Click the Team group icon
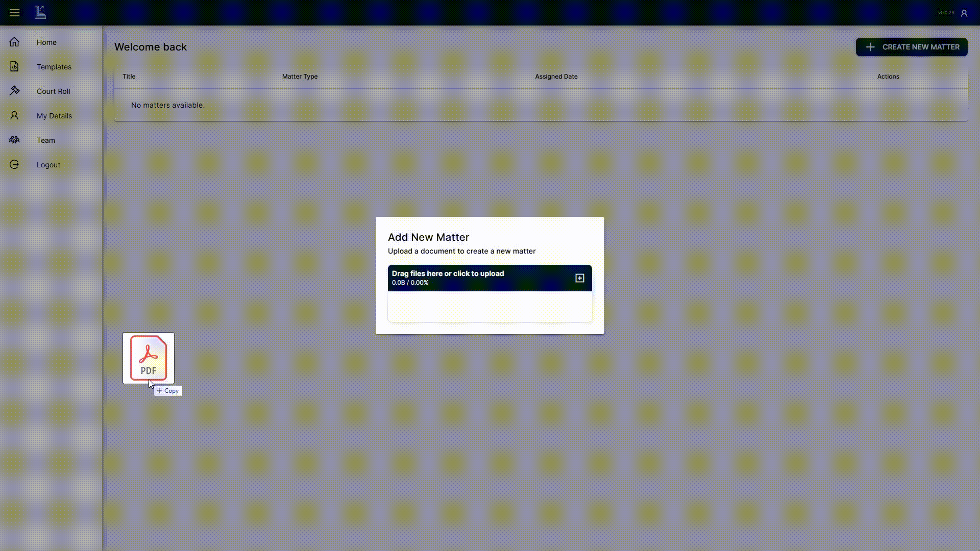The width and height of the screenshot is (980, 551). (14, 140)
